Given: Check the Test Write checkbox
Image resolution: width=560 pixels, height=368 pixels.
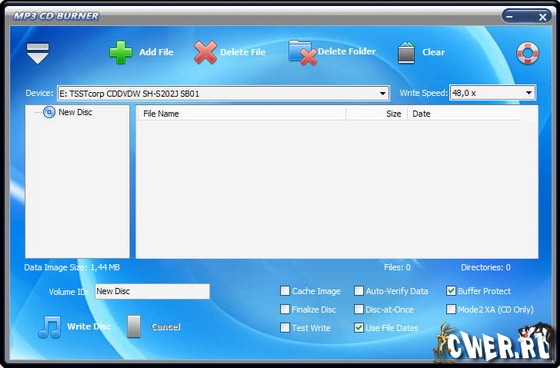Looking at the screenshot, I should pos(285,328).
